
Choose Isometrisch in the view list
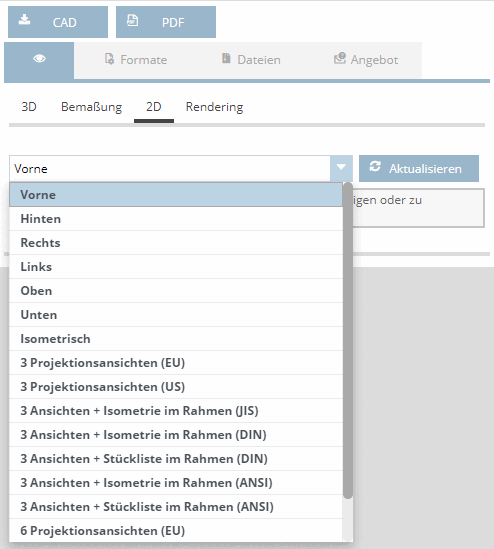coord(176,339)
